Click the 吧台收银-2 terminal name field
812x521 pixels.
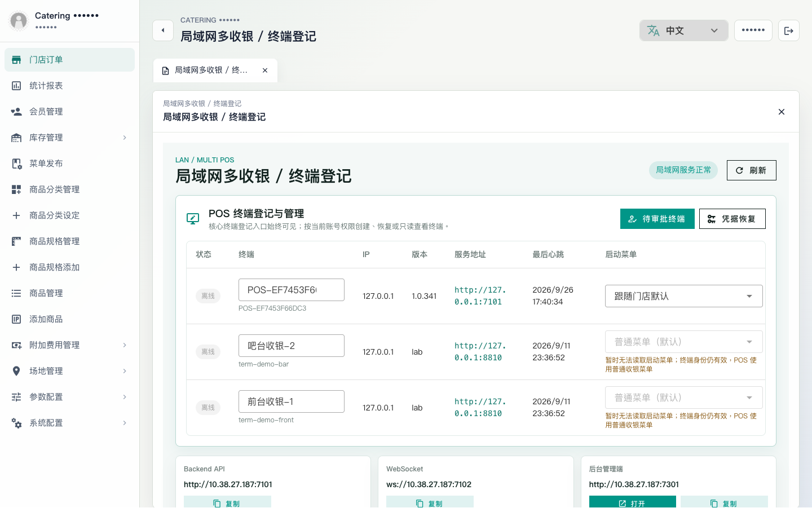pos(292,346)
